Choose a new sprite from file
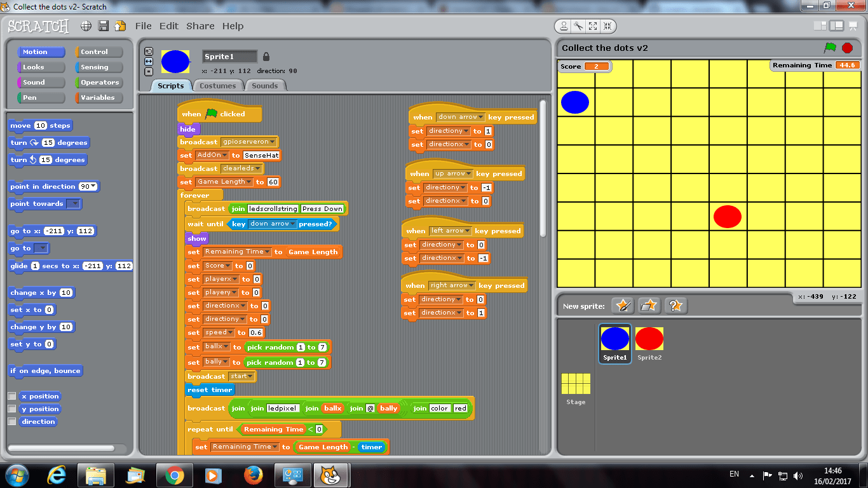 pos(649,306)
